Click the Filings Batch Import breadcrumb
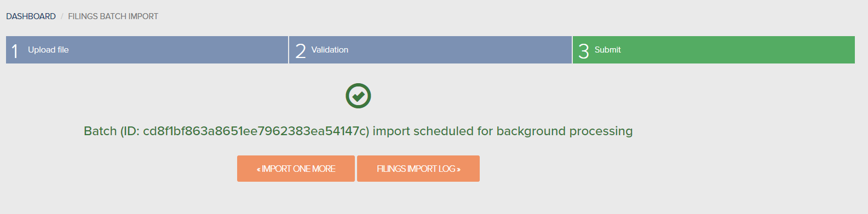Viewport: 868px width, 214px height. pyautogui.click(x=113, y=16)
